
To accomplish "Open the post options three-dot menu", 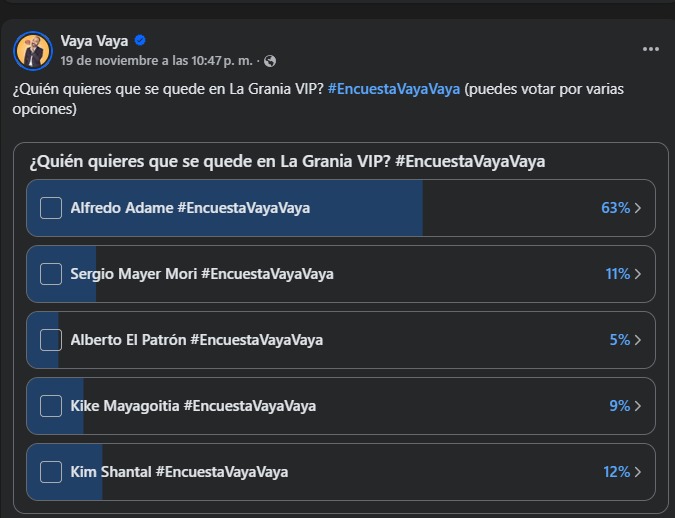I will click(x=651, y=49).
